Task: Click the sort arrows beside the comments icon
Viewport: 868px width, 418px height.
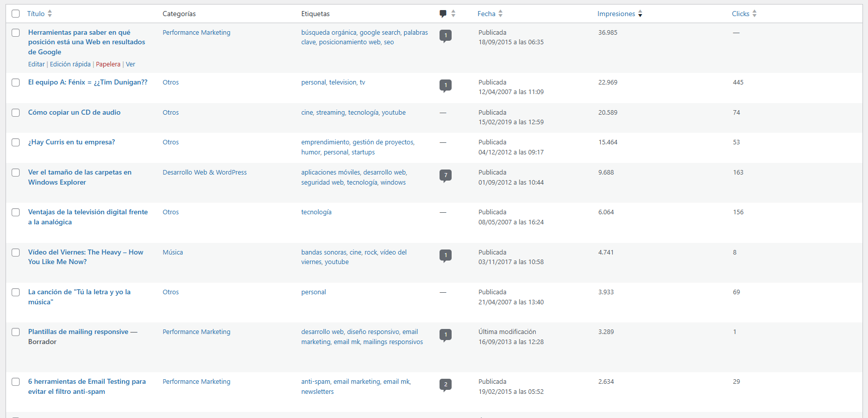Action: pos(453,14)
